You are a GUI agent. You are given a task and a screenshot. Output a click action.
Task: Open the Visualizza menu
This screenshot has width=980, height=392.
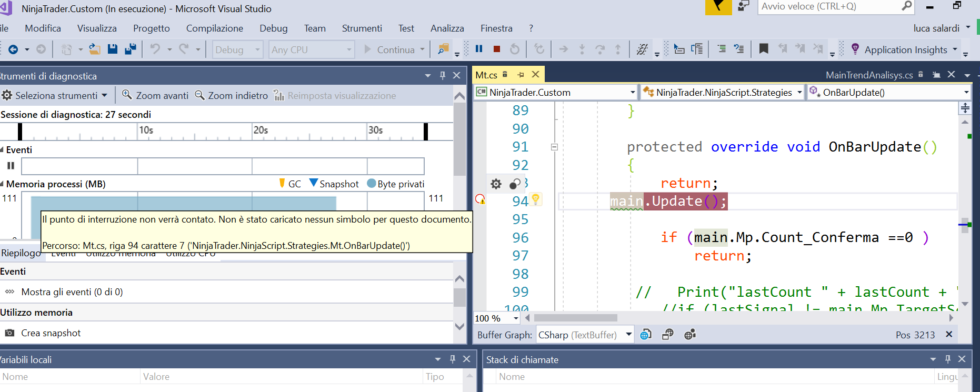tap(97, 28)
